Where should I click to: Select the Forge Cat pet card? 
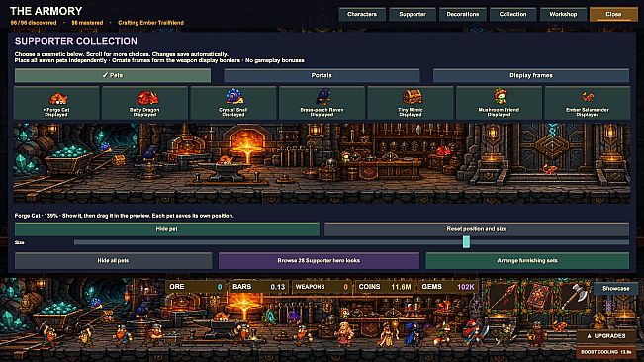coord(56,103)
